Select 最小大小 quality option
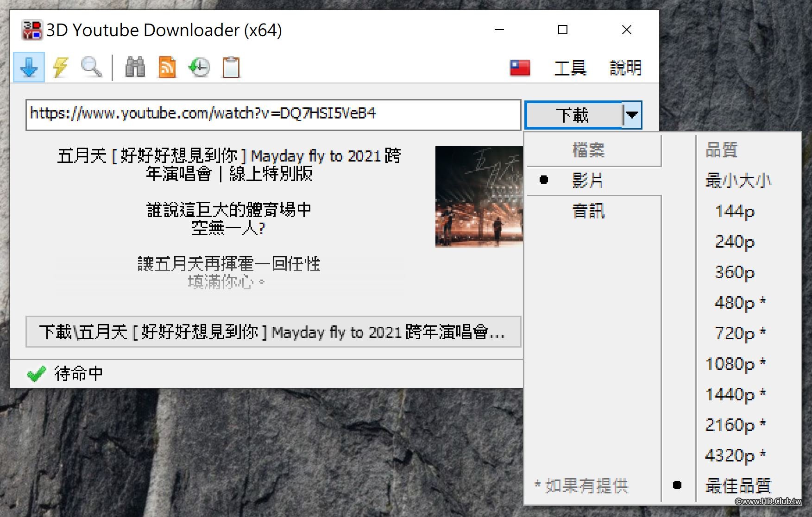Screen dimensions: 812x517 tap(738, 181)
